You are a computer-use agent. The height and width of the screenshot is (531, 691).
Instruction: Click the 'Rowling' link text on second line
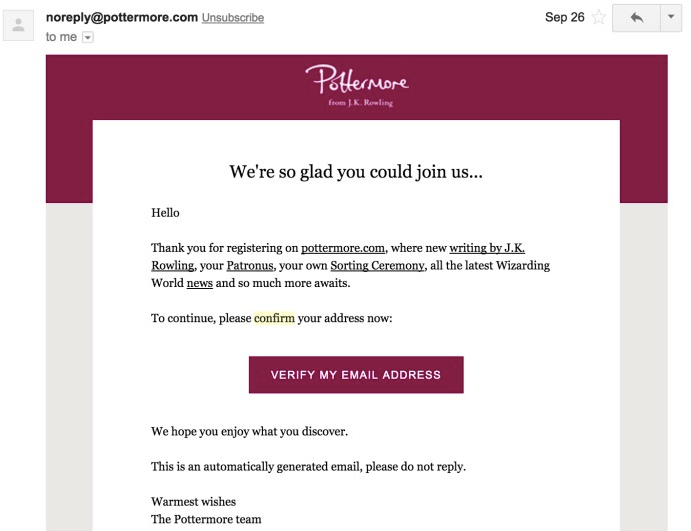coord(174,266)
